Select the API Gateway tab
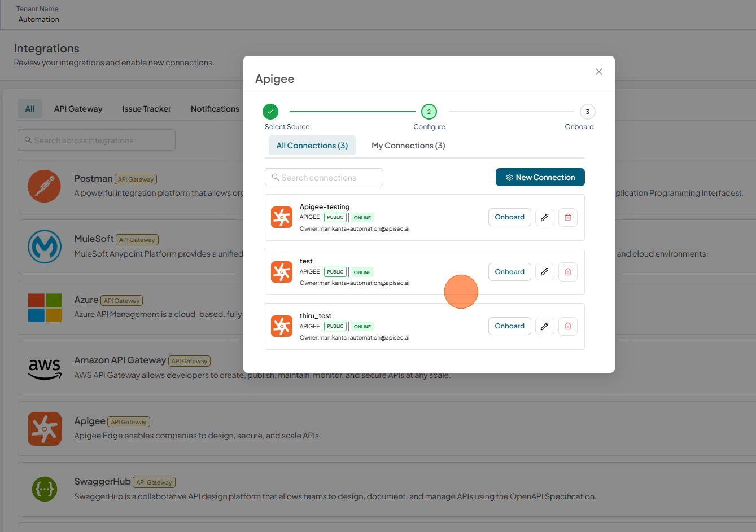The height and width of the screenshot is (532, 756). click(78, 109)
